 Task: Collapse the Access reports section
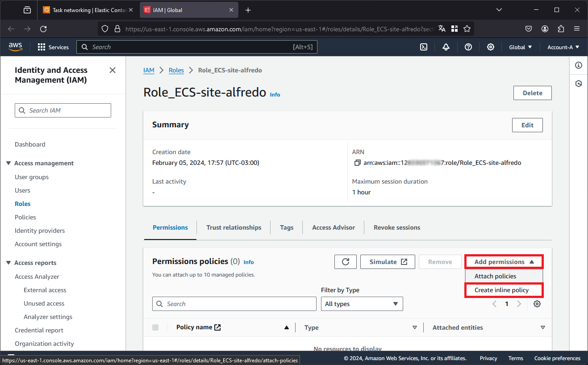coord(8,263)
